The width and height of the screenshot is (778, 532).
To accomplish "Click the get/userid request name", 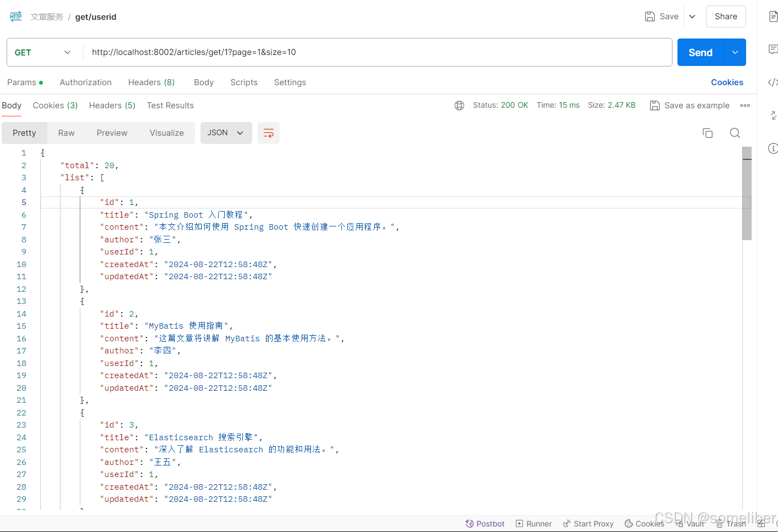I will pyautogui.click(x=96, y=17).
